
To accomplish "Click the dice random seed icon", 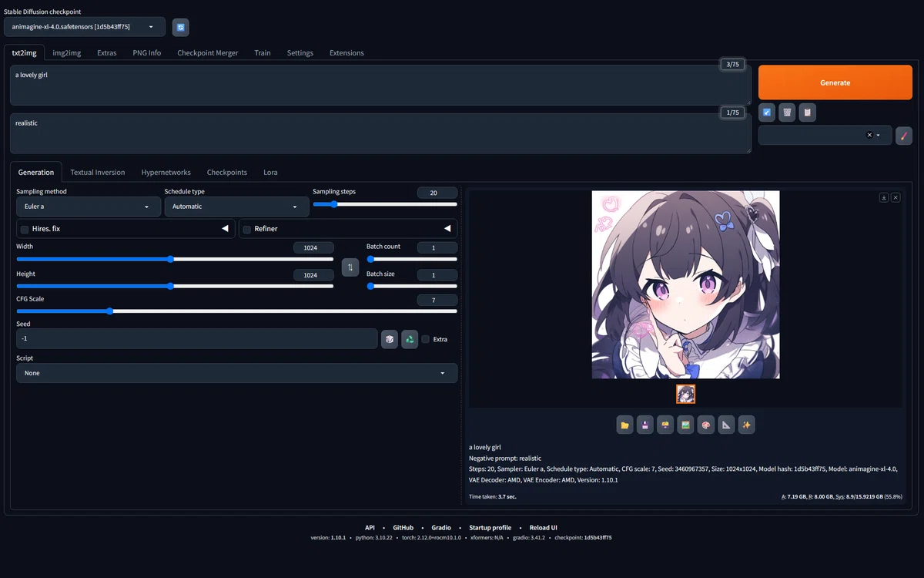I will [390, 339].
